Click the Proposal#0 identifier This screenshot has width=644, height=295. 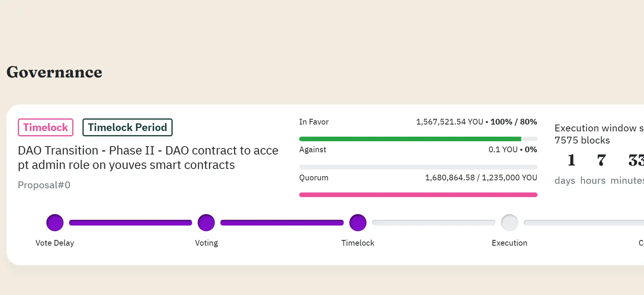tap(44, 185)
